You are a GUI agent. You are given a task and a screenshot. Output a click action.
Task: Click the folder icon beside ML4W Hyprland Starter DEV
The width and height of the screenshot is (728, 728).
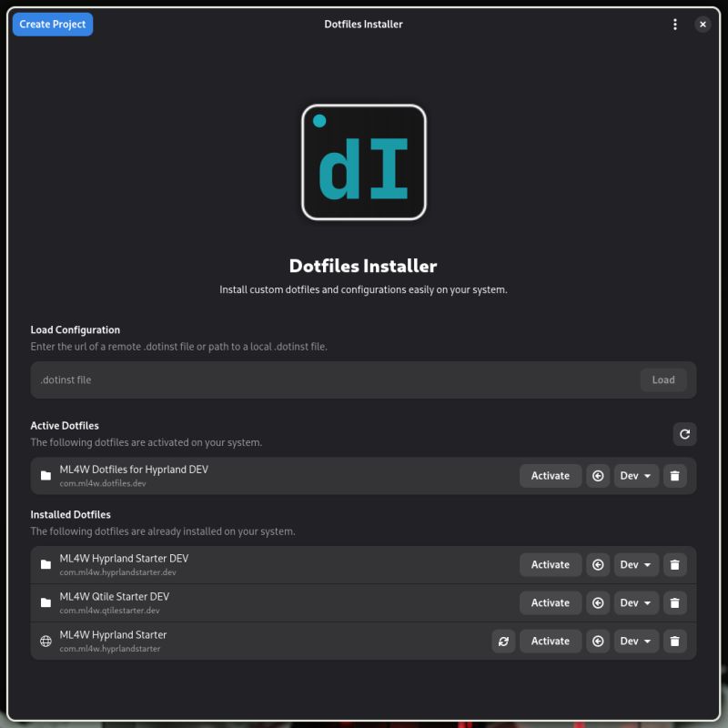[45, 564]
